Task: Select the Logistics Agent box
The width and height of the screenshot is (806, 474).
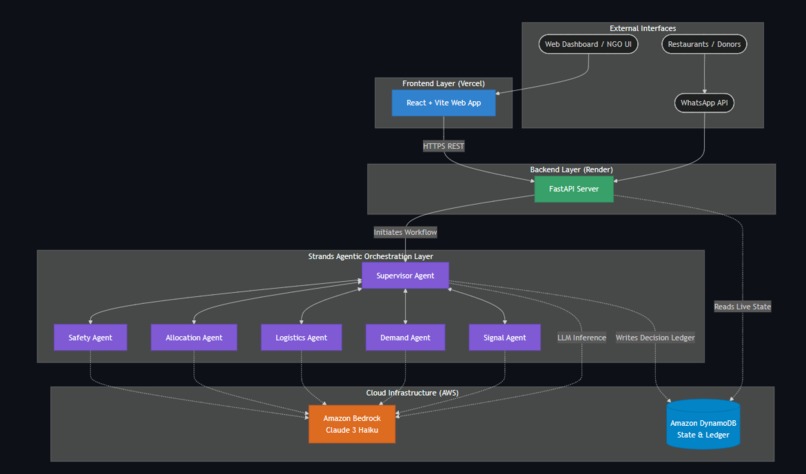Action: point(301,338)
